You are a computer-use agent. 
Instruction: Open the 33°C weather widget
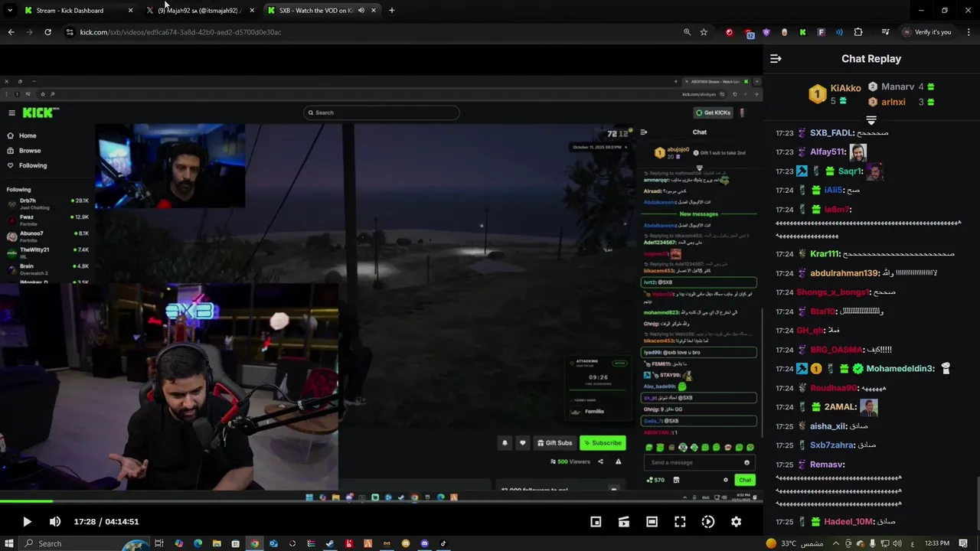tap(794, 543)
